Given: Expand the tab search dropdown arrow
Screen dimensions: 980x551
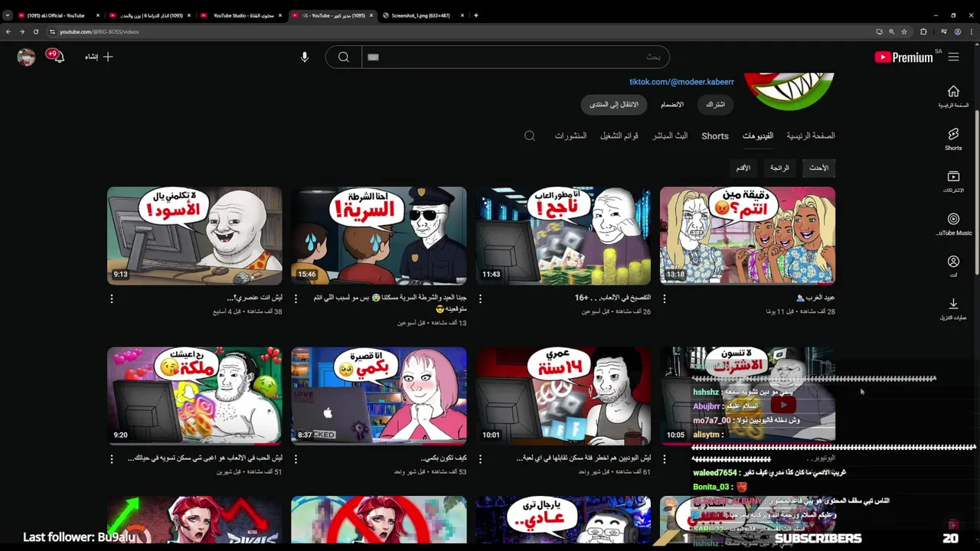Looking at the screenshot, I should pos(8,15).
